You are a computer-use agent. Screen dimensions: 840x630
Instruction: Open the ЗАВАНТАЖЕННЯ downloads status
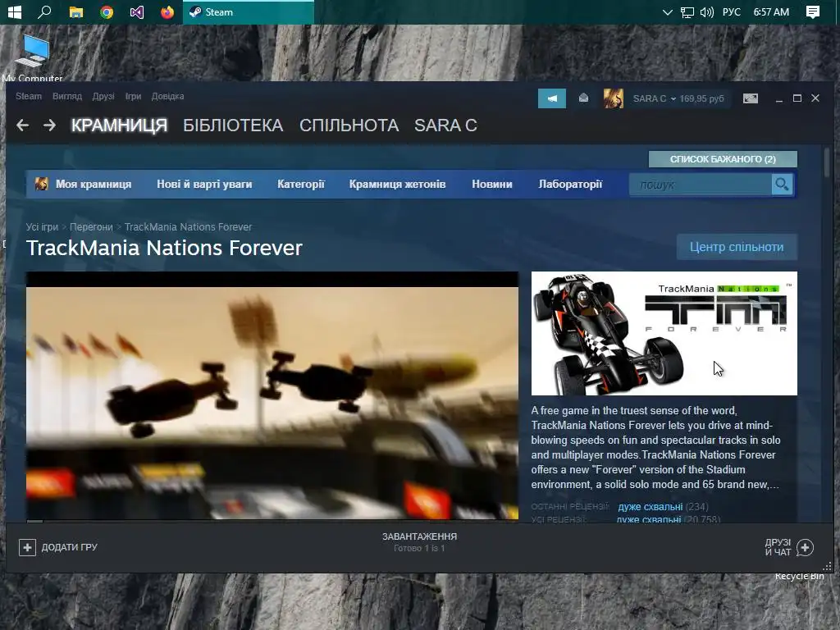(x=419, y=541)
